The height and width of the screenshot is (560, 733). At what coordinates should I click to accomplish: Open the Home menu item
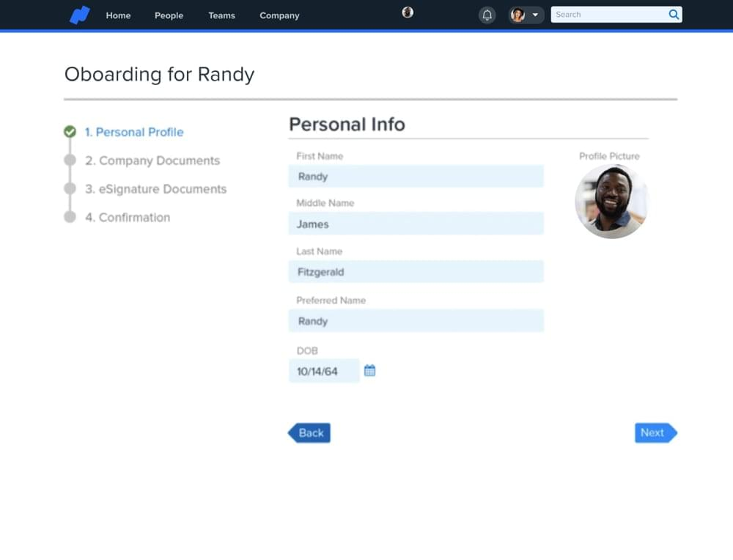[118, 15]
